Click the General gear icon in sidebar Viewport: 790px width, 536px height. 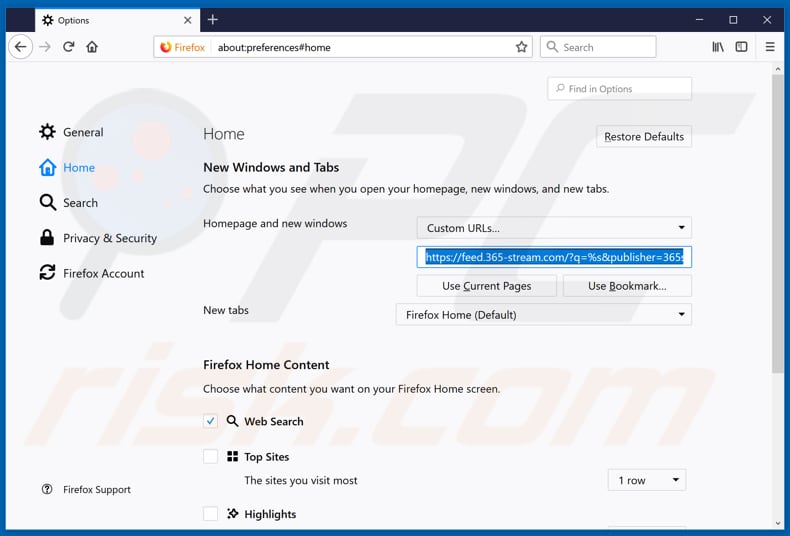pyautogui.click(x=47, y=132)
